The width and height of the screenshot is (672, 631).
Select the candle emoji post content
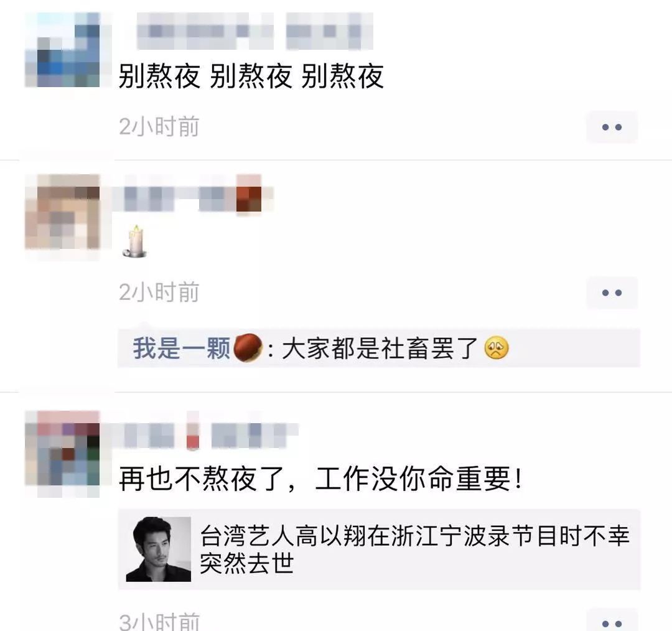click(136, 241)
